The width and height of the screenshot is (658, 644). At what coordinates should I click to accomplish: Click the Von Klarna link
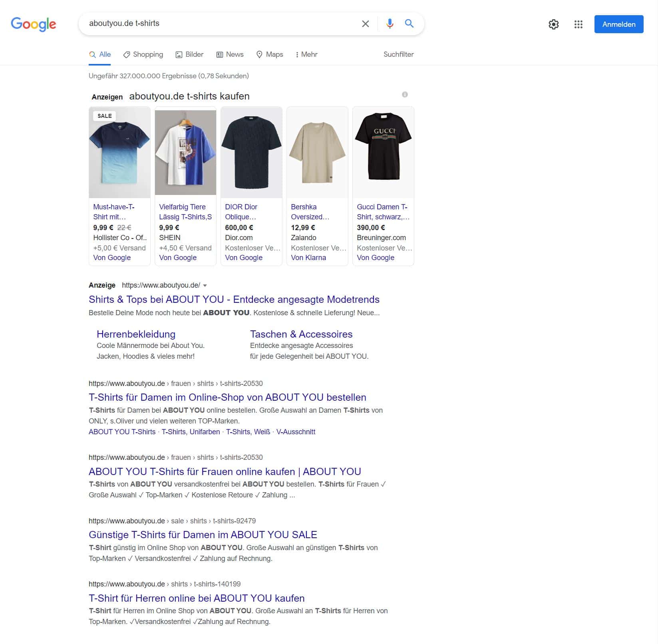point(308,258)
